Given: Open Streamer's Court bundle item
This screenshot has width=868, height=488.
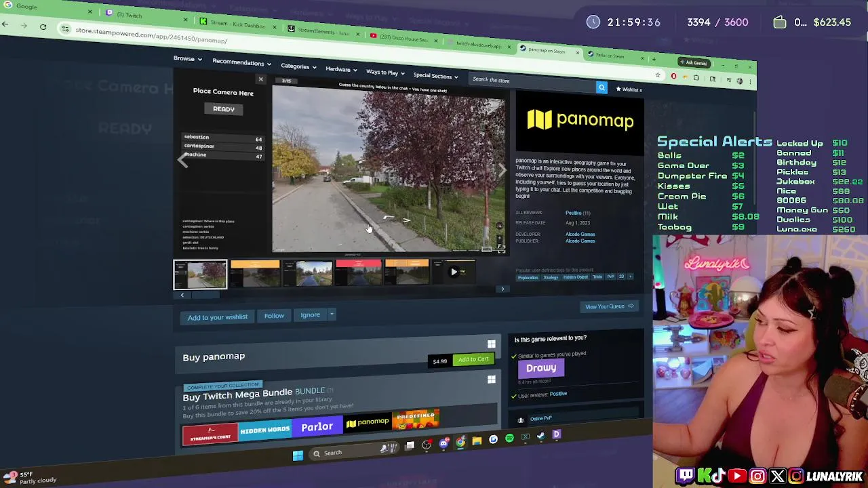Looking at the screenshot, I should [x=210, y=433].
